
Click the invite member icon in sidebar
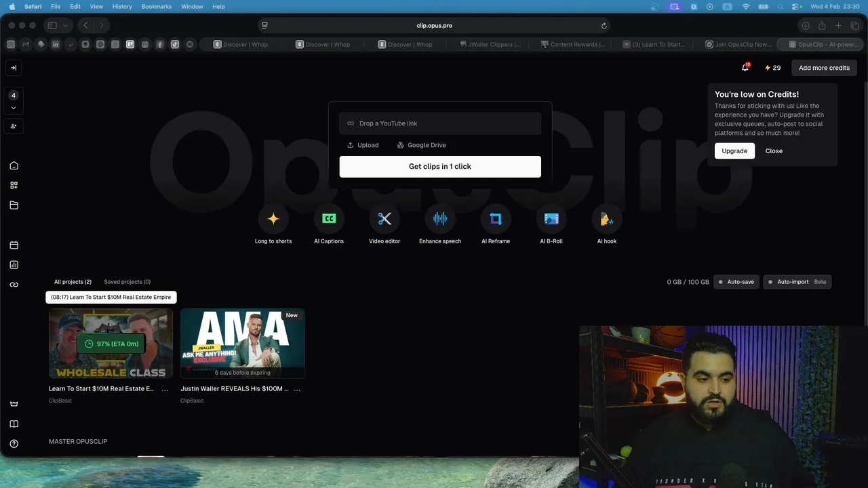[x=14, y=126]
